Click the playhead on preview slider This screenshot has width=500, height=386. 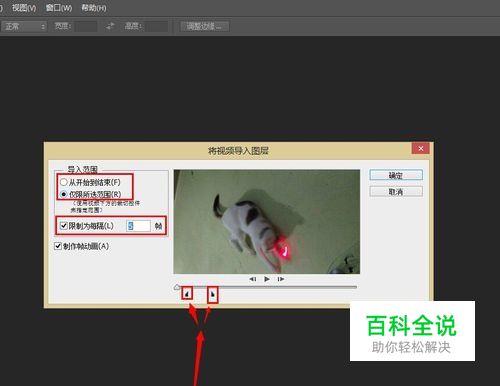click(x=177, y=287)
